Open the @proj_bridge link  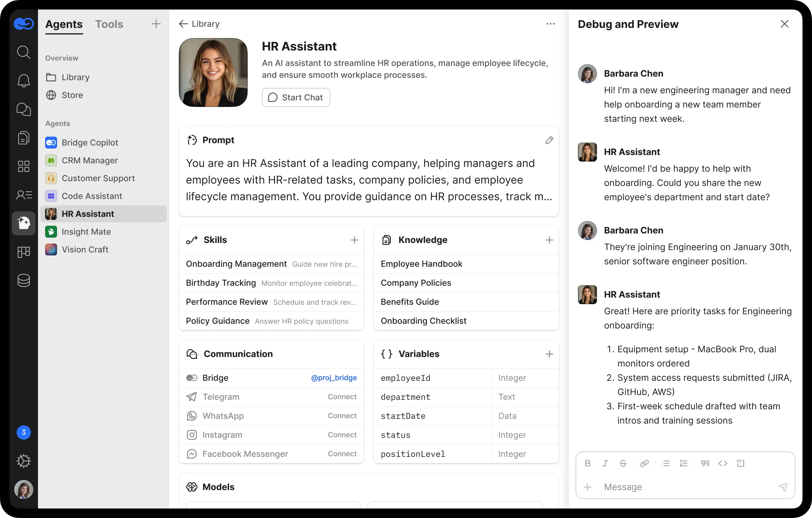[334, 378]
